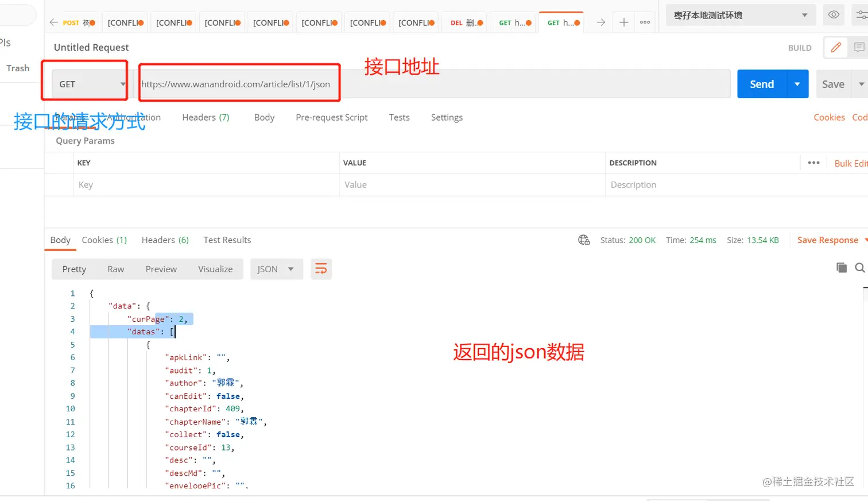Copy the response body with the copy icon
868x501 pixels.
coord(842,267)
